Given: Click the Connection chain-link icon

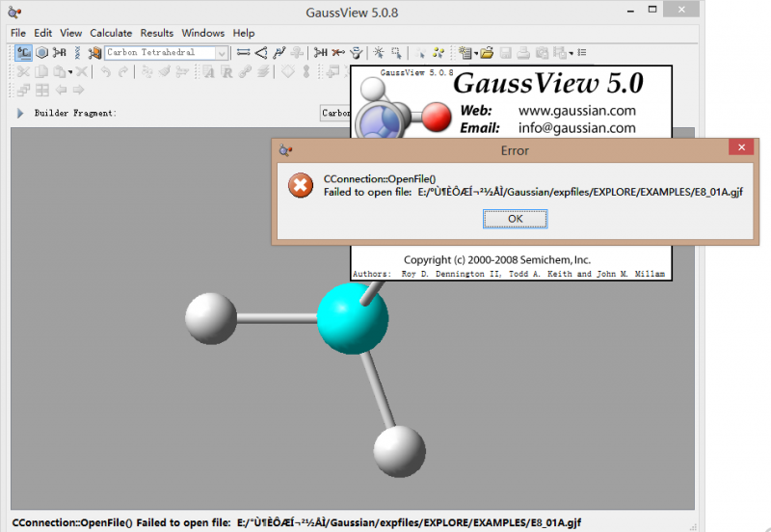Looking at the screenshot, I should coord(245,71).
